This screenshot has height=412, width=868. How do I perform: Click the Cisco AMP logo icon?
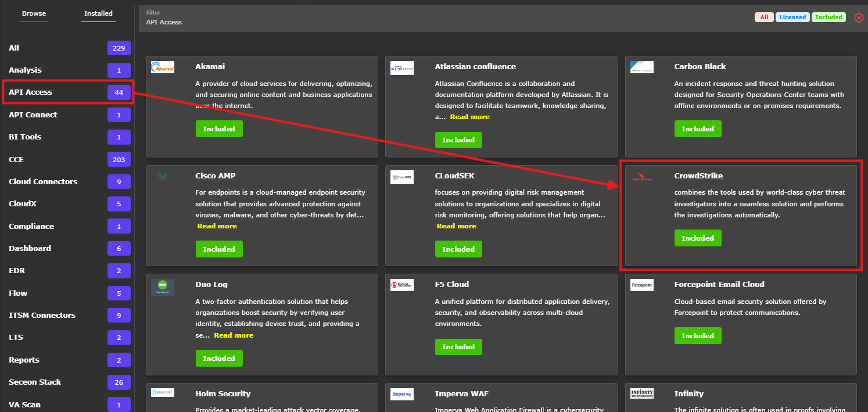pos(163,177)
